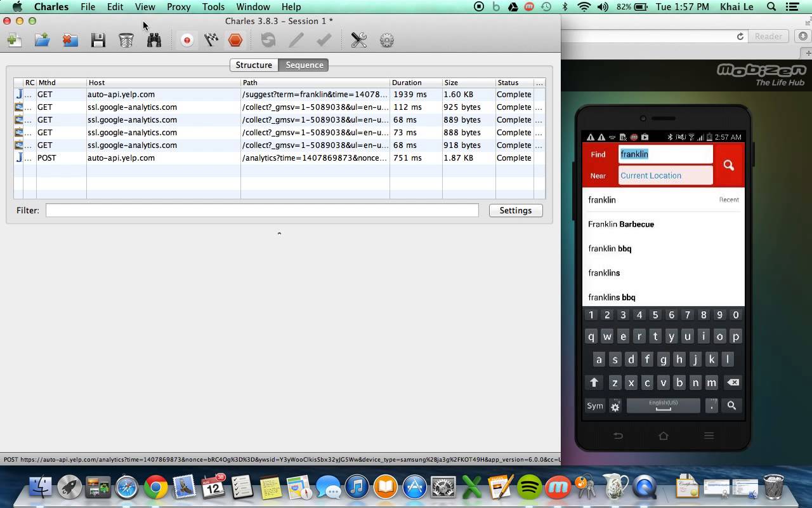Toggle throttling with the checkered flag icon
This screenshot has width=812, height=508.
tap(211, 40)
